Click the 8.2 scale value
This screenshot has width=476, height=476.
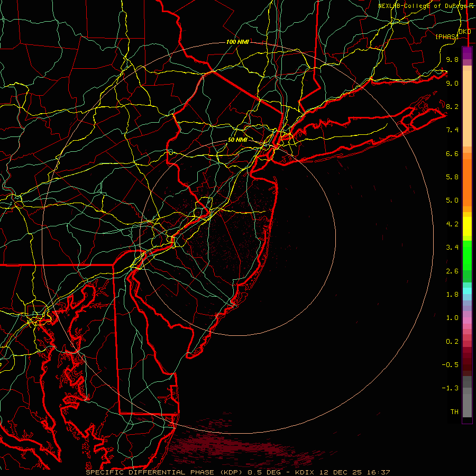tap(452, 106)
